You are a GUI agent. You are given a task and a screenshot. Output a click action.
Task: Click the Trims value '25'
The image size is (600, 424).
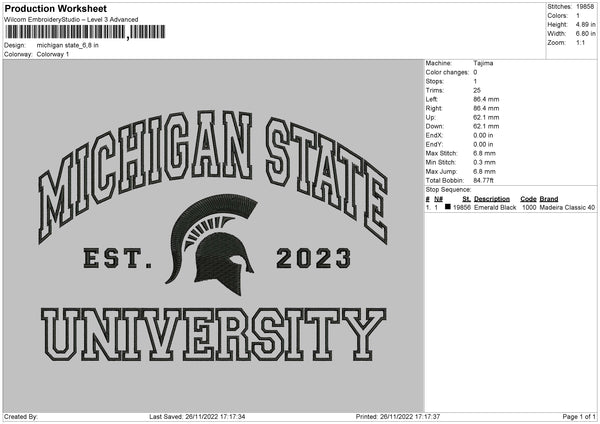click(477, 90)
